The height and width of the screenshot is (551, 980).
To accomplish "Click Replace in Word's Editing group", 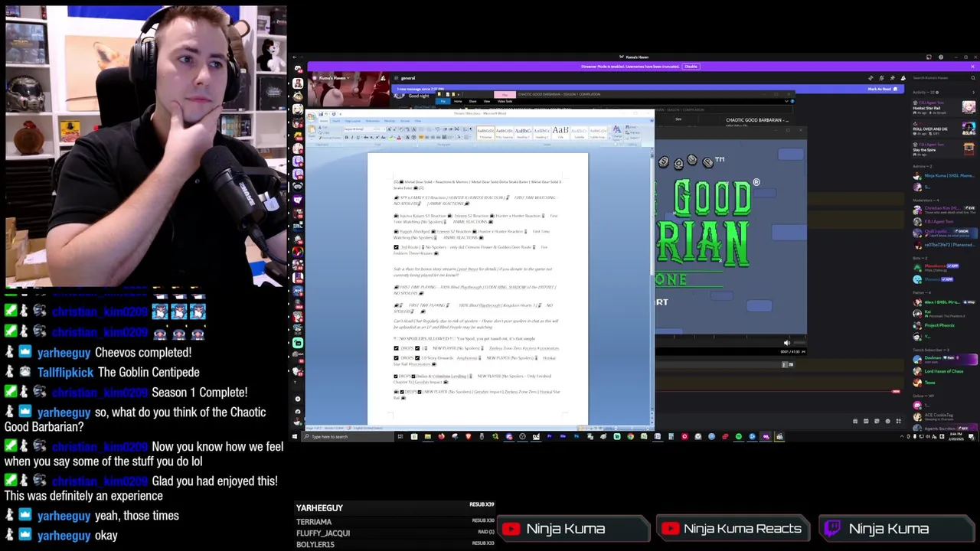I will click(633, 132).
